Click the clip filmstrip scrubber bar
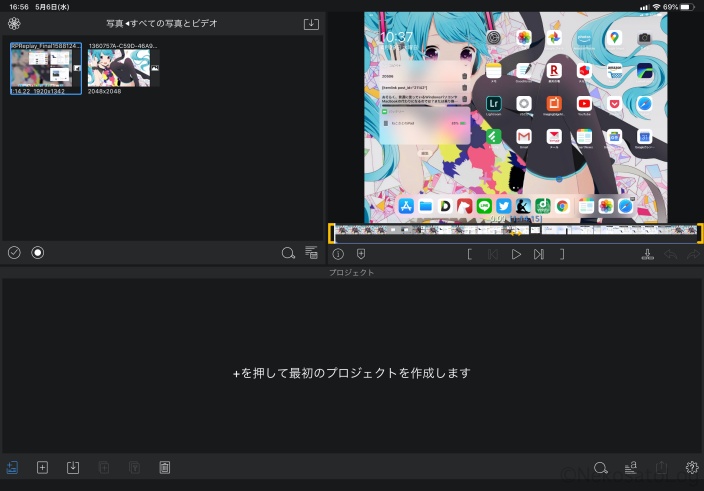This screenshot has width=704, height=491. [515, 230]
